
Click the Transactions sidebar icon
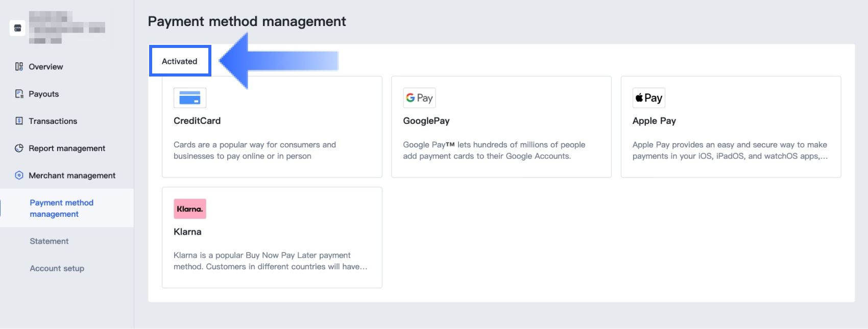click(x=19, y=121)
